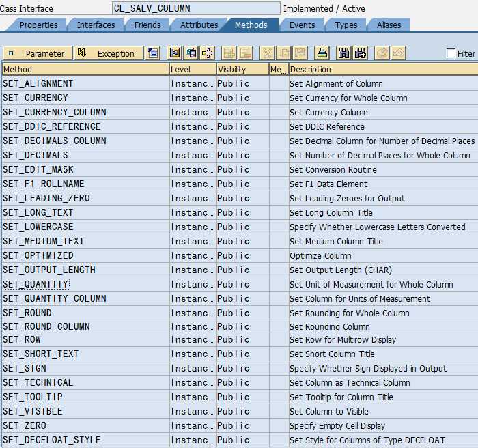Select the SET_SIGN method cell
Screen dimensions: 478x448
85,368
